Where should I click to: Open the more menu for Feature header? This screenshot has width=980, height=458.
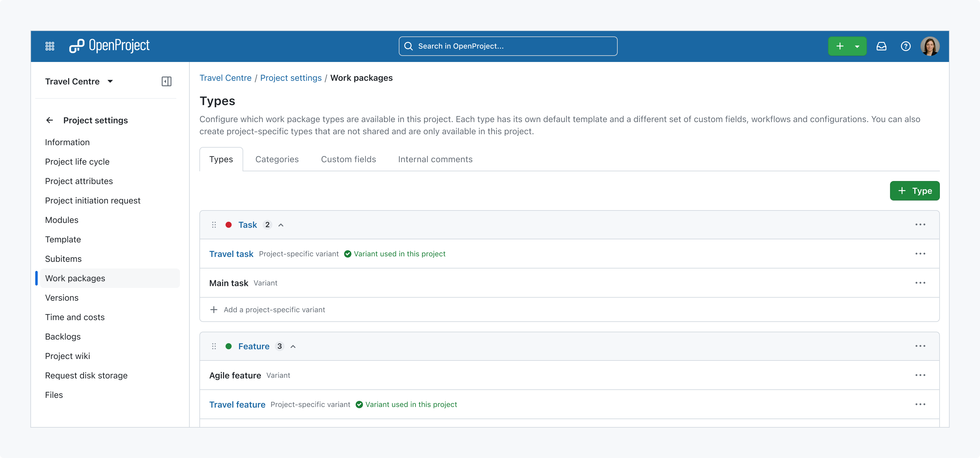coord(920,346)
